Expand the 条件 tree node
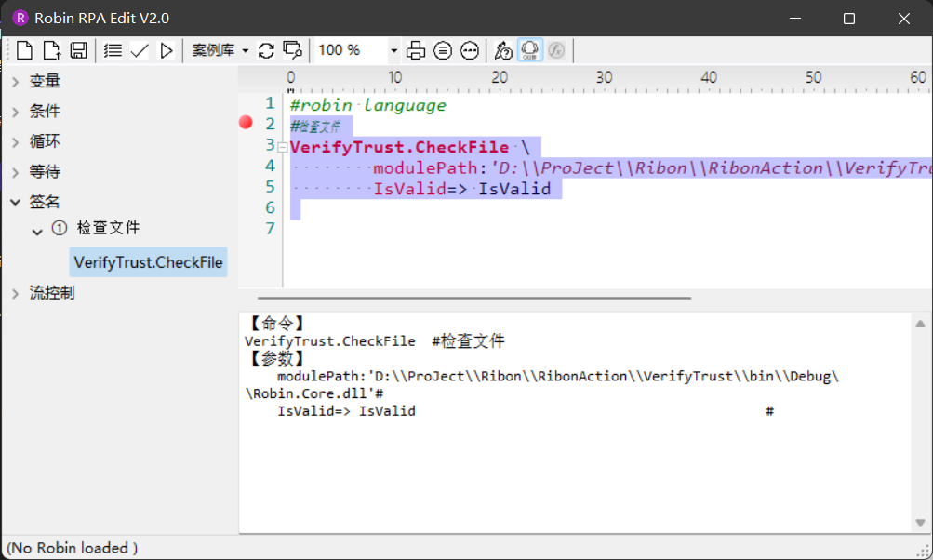The height and width of the screenshot is (560, 933). 16,112
